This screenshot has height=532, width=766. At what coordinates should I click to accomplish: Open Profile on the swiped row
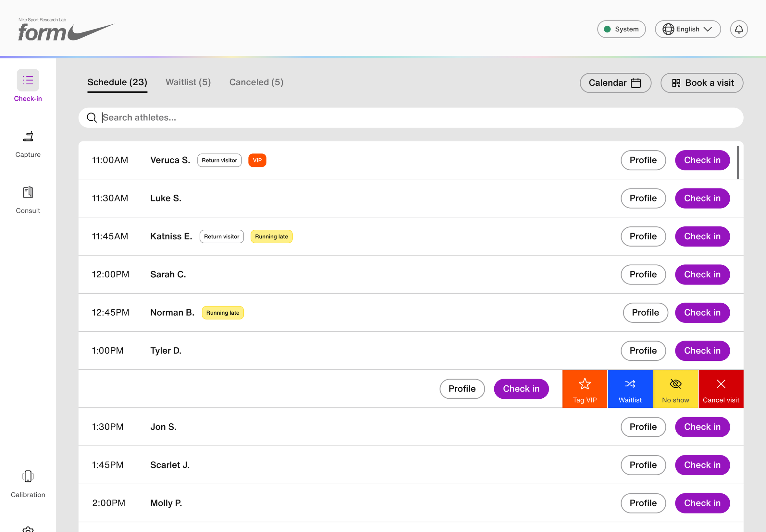tap(462, 389)
